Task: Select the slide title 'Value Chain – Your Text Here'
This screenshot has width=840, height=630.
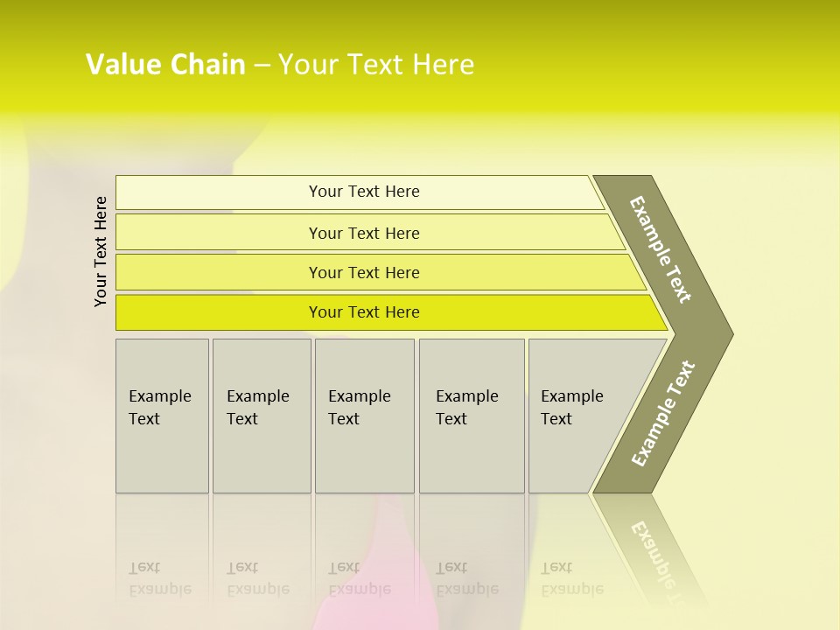Action: [x=280, y=64]
